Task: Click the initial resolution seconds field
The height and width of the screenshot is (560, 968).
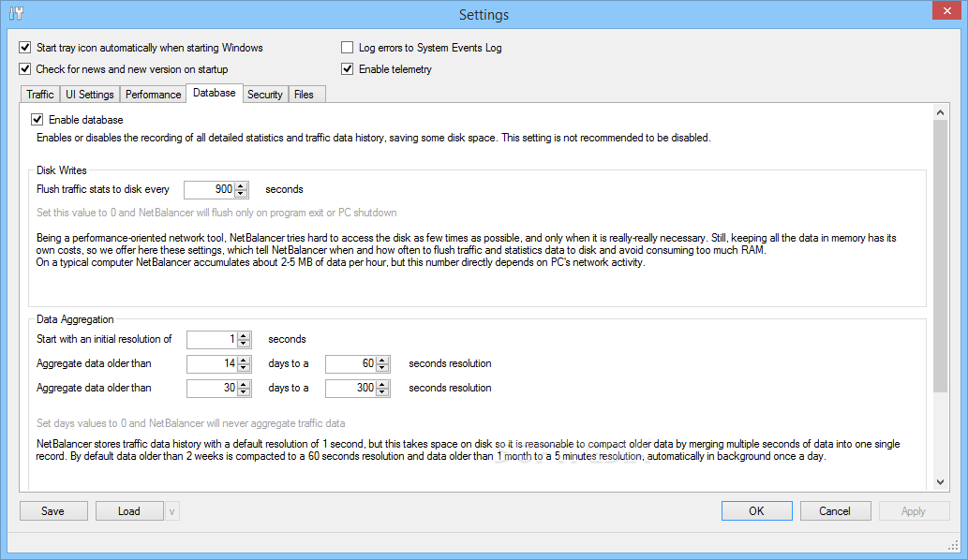Action: [212, 339]
